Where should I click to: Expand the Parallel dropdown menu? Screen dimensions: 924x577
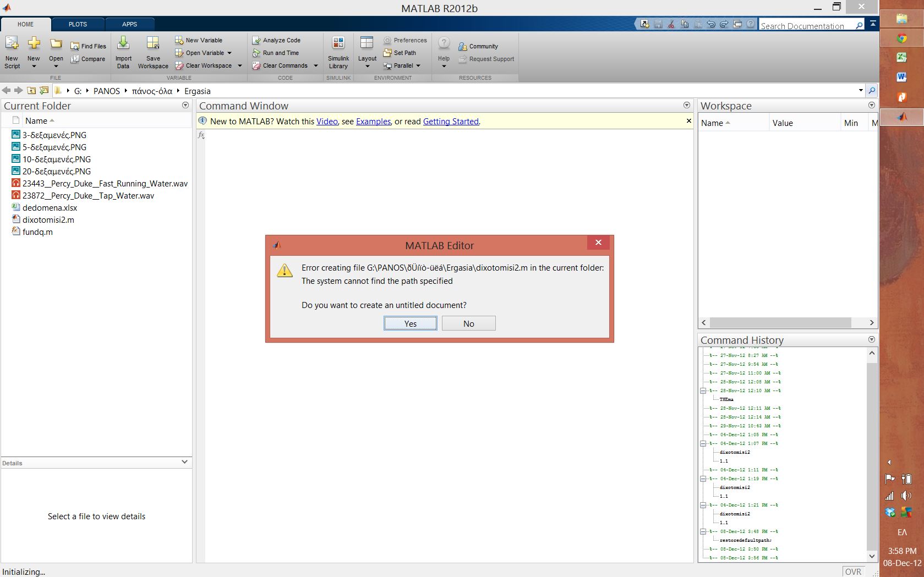pyautogui.click(x=418, y=65)
